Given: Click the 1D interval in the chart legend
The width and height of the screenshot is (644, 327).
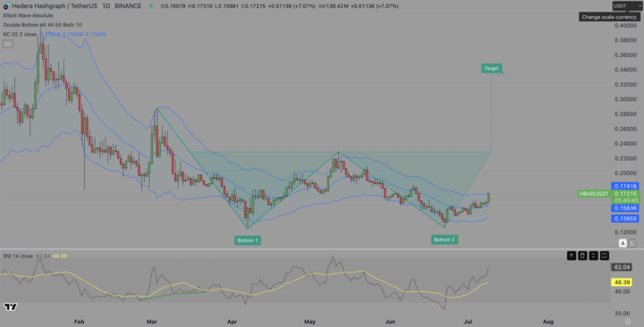Looking at the screenshot, I should point(106,6).
